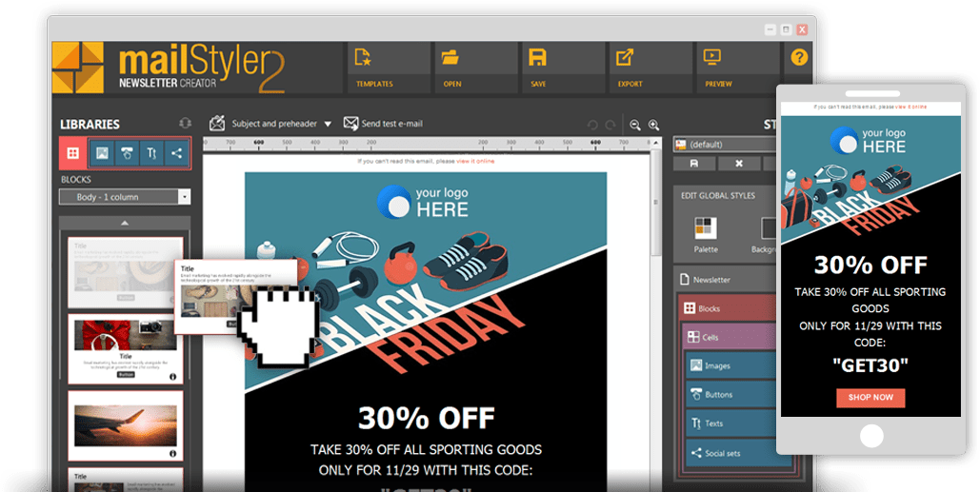Click the info icon on camera block
The width and height of the screenshot is (980, 492).
click(173, 377)
